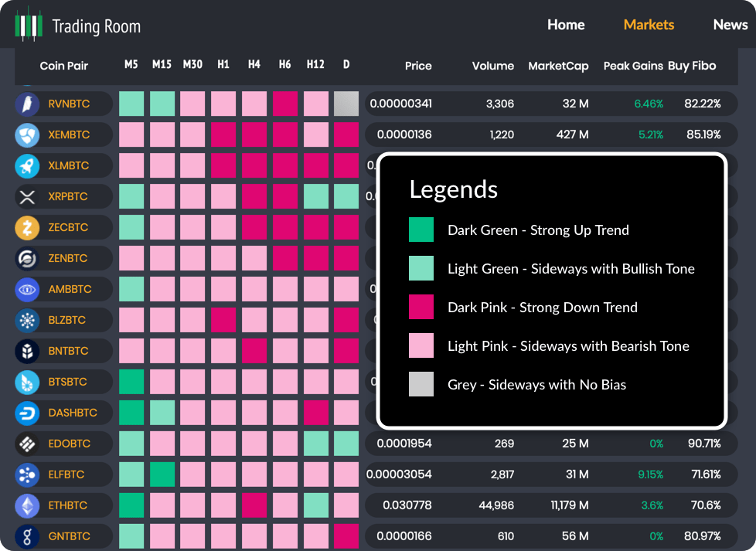
Task: Click the XLMBTC rocket coin icon
Action: [27, 165]
